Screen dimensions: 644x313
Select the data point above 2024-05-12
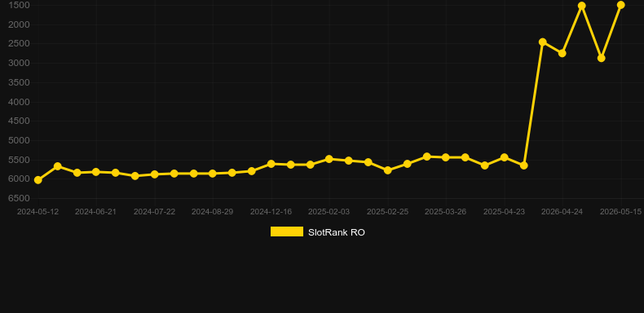(37, 180)
